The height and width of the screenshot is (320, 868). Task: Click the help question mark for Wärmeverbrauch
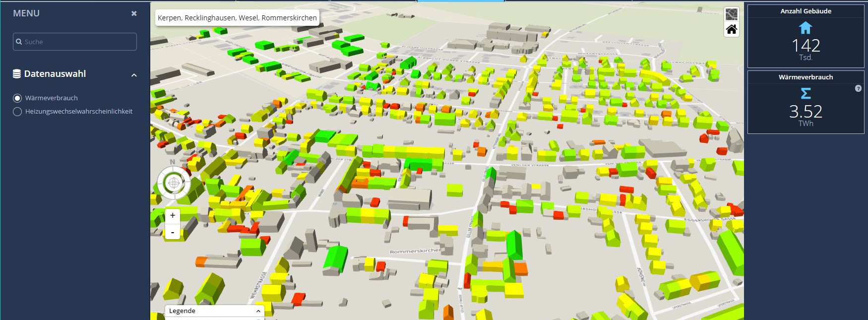858,88
